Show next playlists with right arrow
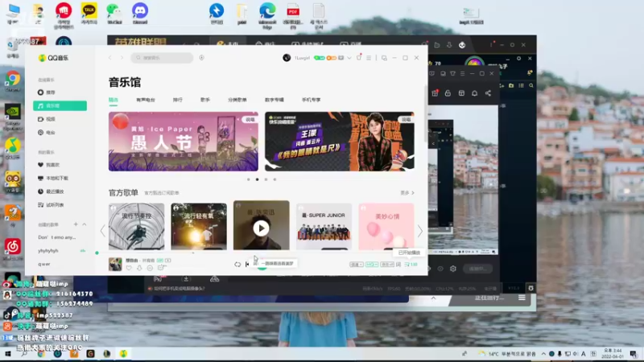 (x=419, y=231)
